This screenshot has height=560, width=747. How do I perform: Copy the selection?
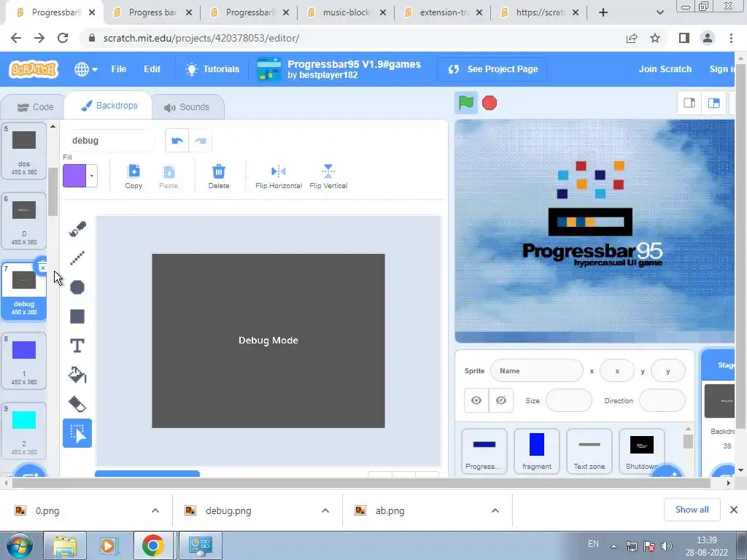[x=133, y=176]
